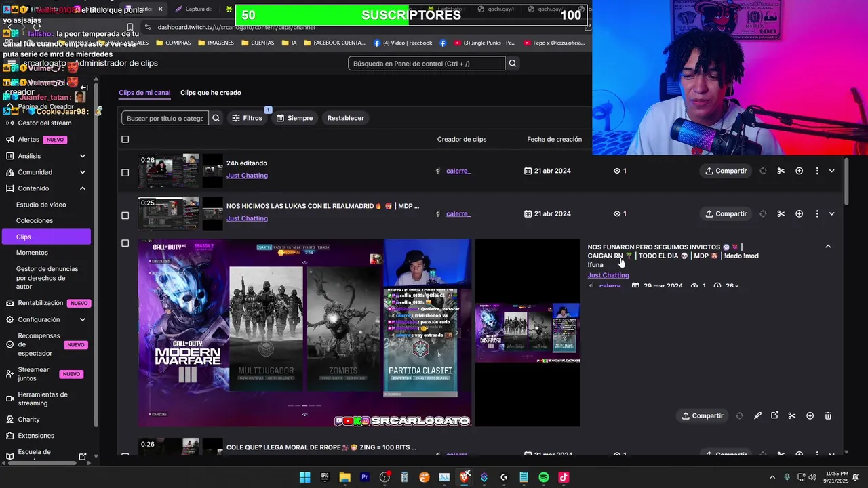868x488 pixels.
Task: Click the clip list vertical scrollbar
Action: [x=847, y=181]
